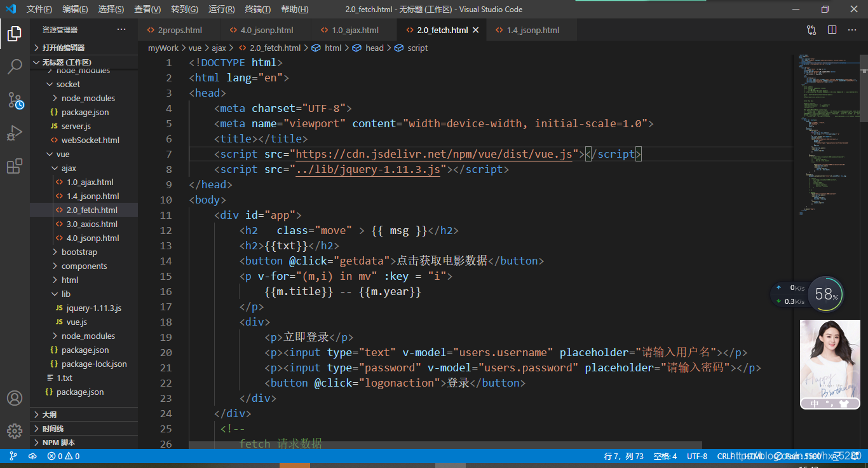Screen dimensions: 868x468
Task: Open vue.js file under lib
Action: pos(76,322)
